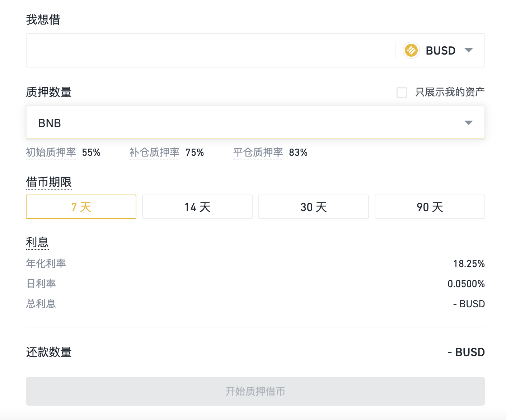Select the 90 天 loan term
Screen dimensions: 506x420
click(430, 207)
